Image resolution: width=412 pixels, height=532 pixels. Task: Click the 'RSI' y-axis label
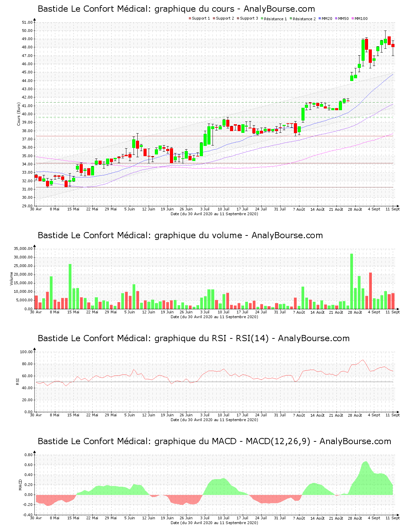(18, 381)
